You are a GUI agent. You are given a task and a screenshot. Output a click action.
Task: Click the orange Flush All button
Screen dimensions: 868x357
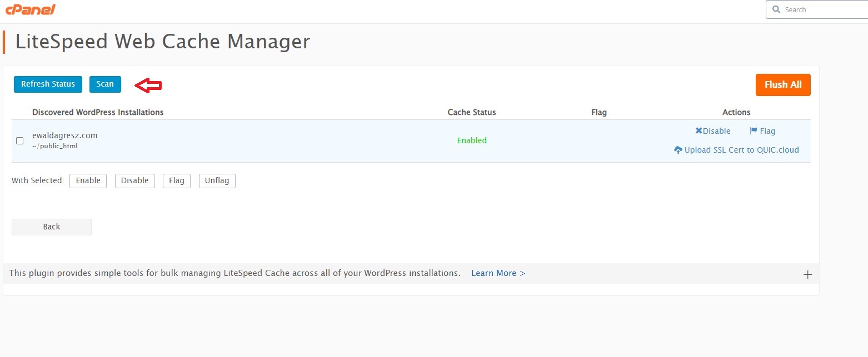pos(783,85)
